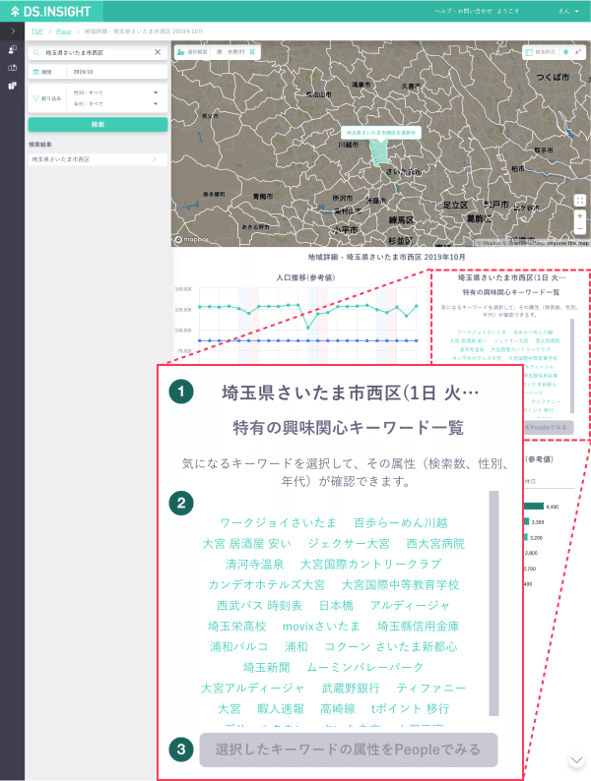Select keyword 百歩らーめん川越 in enlarged list
Screen dimensions: 591x781
(400, 522)
